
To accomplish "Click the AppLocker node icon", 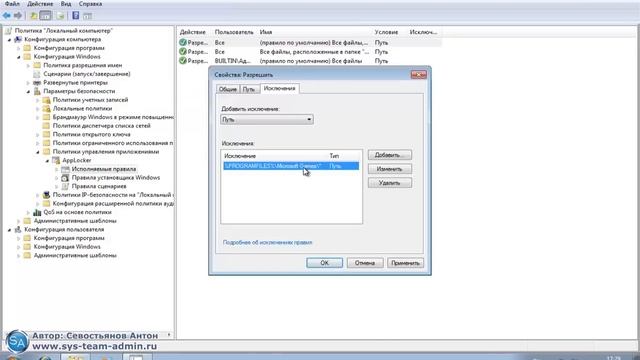I will [56, 160].
